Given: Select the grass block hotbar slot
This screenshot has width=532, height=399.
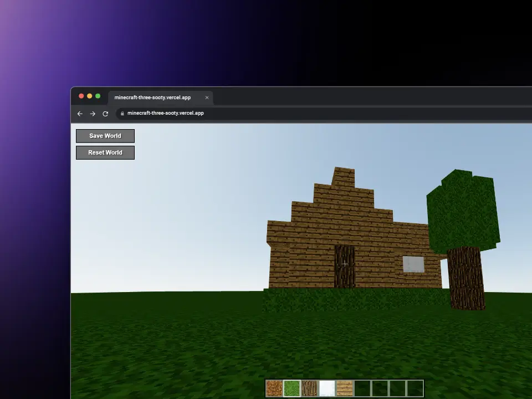Looking at the screenshot, I should (x=292, y=388).
